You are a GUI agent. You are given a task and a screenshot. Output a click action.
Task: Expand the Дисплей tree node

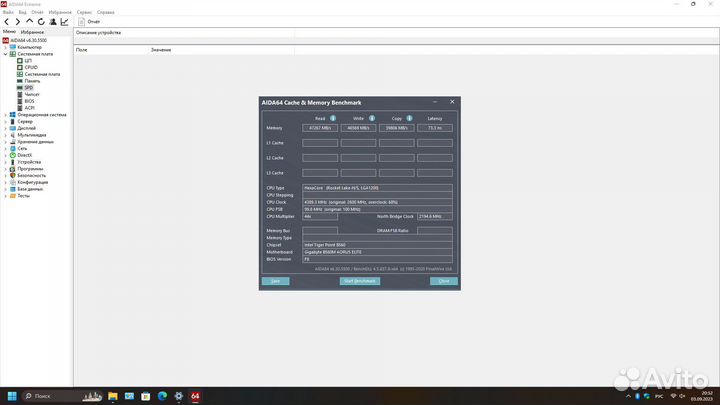pos(6,128)
